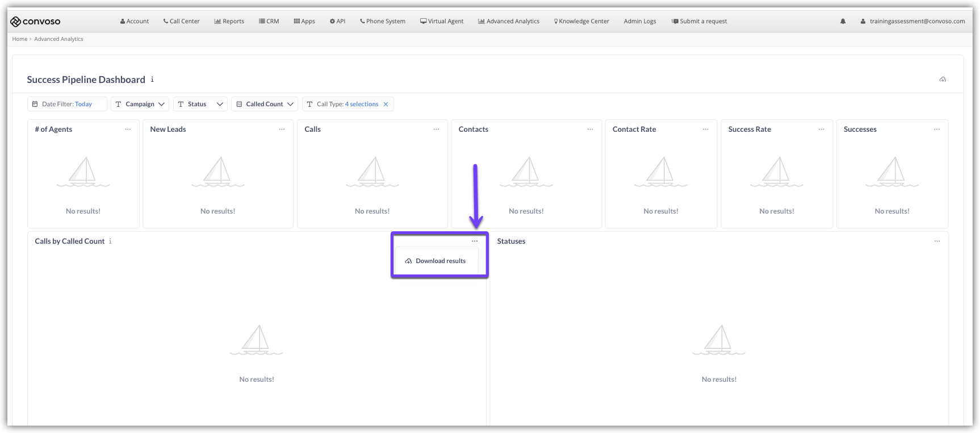Open the Date Filter set to Today
This screenshot has height=433, width=980.
click(66, 105)
